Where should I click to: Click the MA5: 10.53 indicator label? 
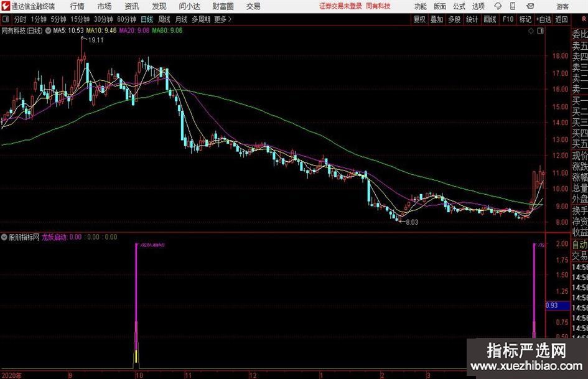[68, 30]
